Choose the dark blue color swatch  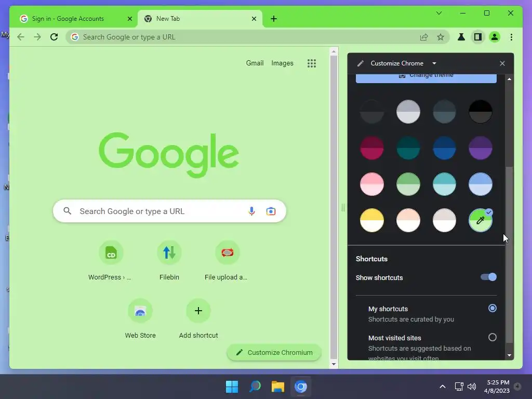click(x=444, y=148)
